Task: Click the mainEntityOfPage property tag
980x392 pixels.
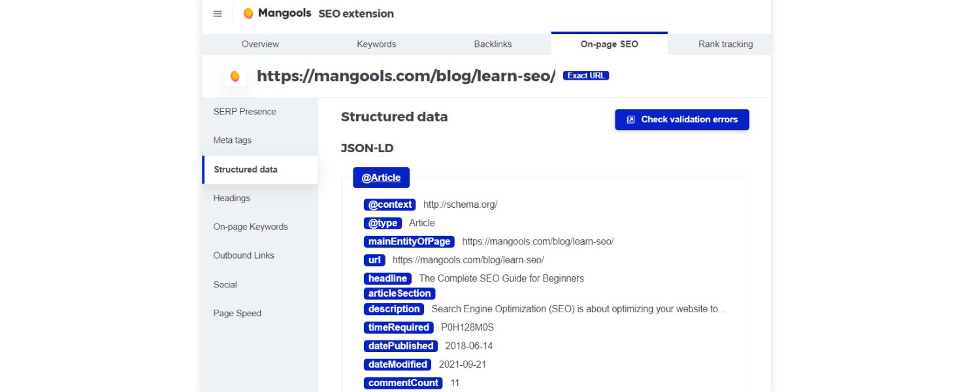Action: point(408,241)
